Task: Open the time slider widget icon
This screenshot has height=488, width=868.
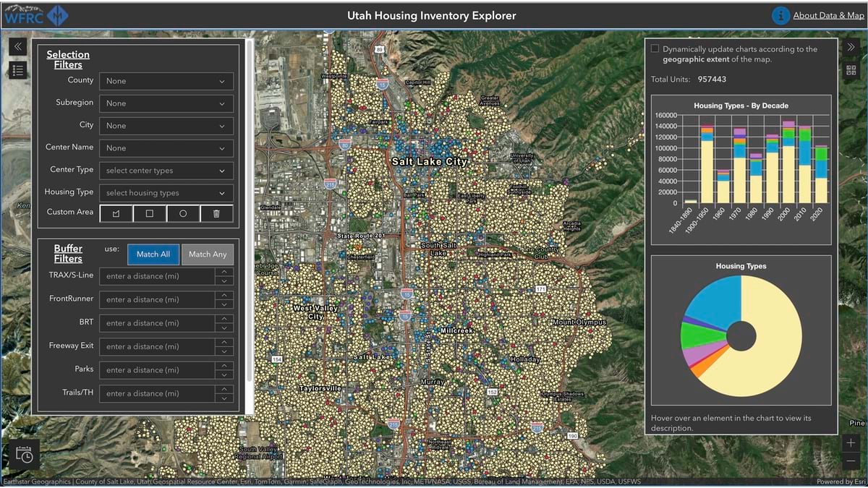Action: (24, 454)
